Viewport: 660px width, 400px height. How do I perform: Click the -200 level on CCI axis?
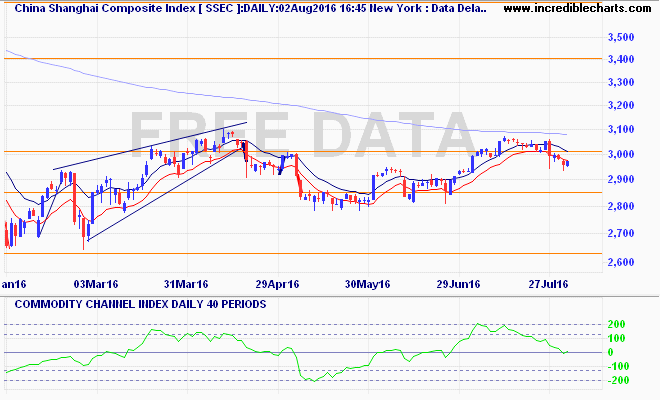[617, 380]
